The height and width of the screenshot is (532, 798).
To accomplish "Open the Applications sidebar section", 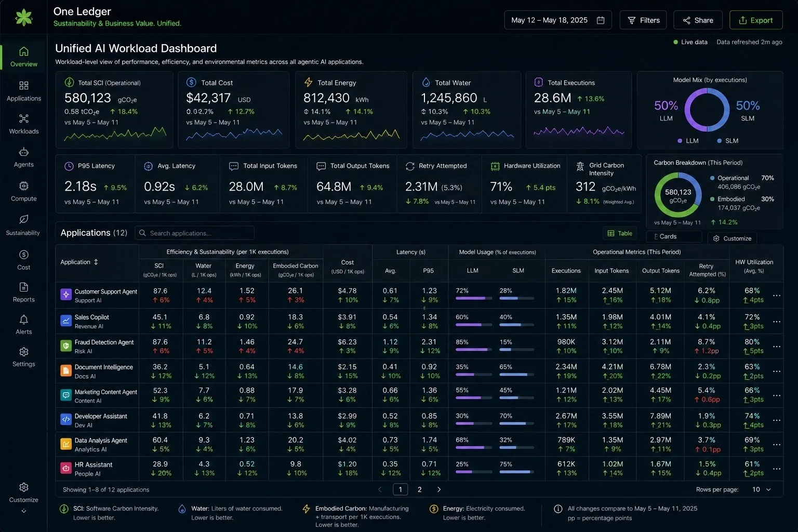I will click(23, 91).
